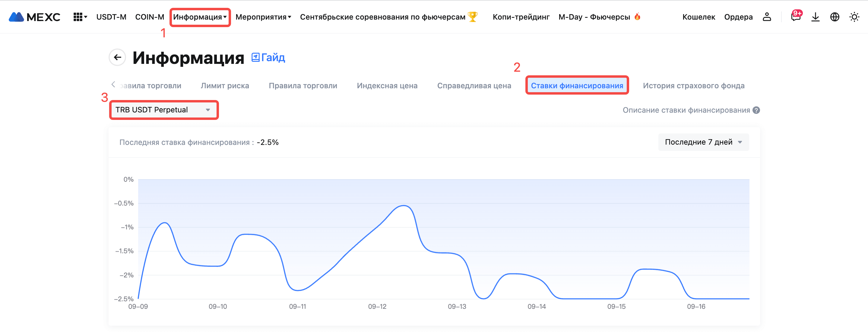Click the back arrow beside Информация
This screenshot has height=332, width=868.
[x=117, y=57]
